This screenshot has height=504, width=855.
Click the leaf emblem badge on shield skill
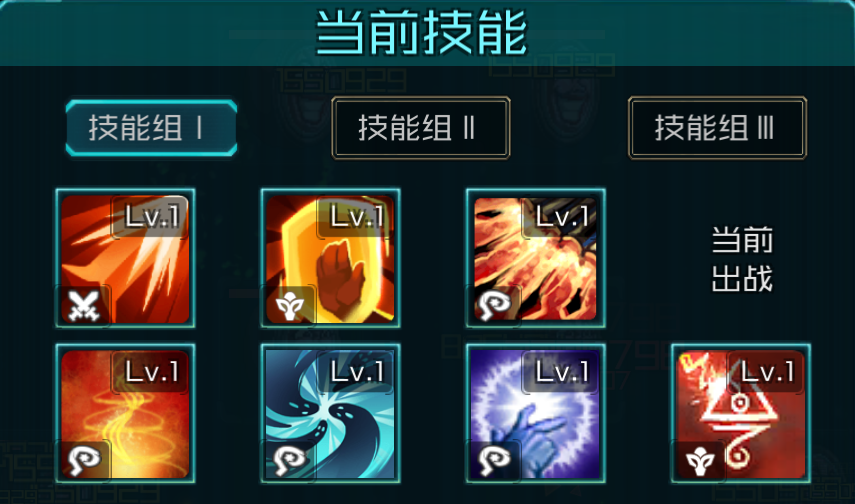click(289, 305)
